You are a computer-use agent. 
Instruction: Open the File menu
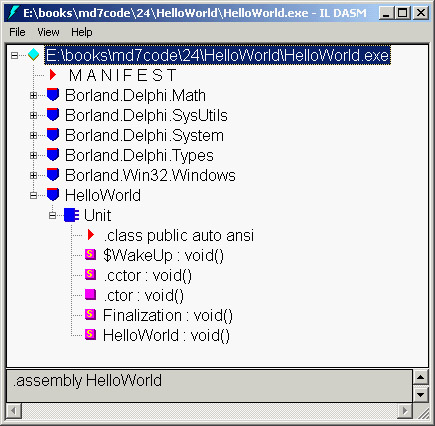click(17, 32)
